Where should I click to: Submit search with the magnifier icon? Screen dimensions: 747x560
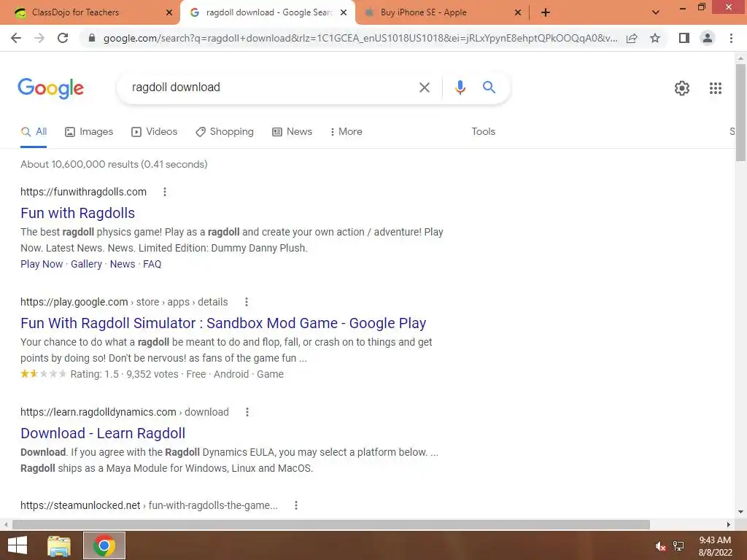pos(489,87)
